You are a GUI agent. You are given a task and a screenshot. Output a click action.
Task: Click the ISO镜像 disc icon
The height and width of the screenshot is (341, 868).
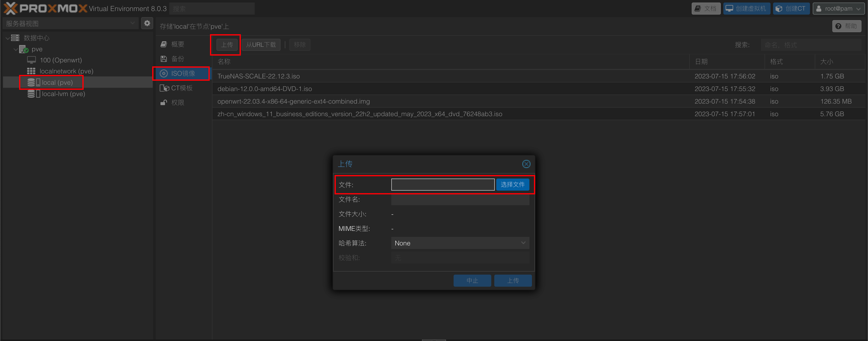click(164, 73)
